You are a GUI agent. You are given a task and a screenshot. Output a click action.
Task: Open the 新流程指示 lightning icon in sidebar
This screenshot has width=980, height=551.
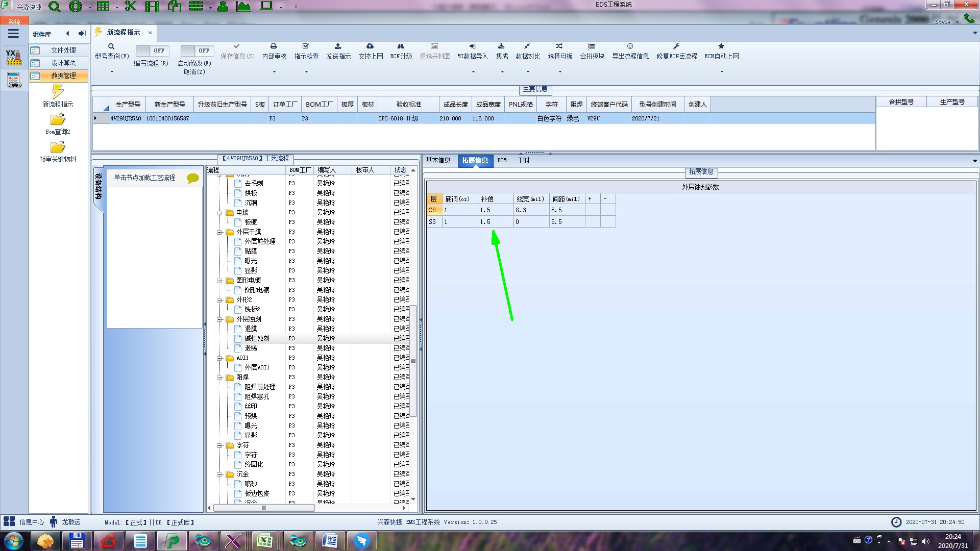58,92
